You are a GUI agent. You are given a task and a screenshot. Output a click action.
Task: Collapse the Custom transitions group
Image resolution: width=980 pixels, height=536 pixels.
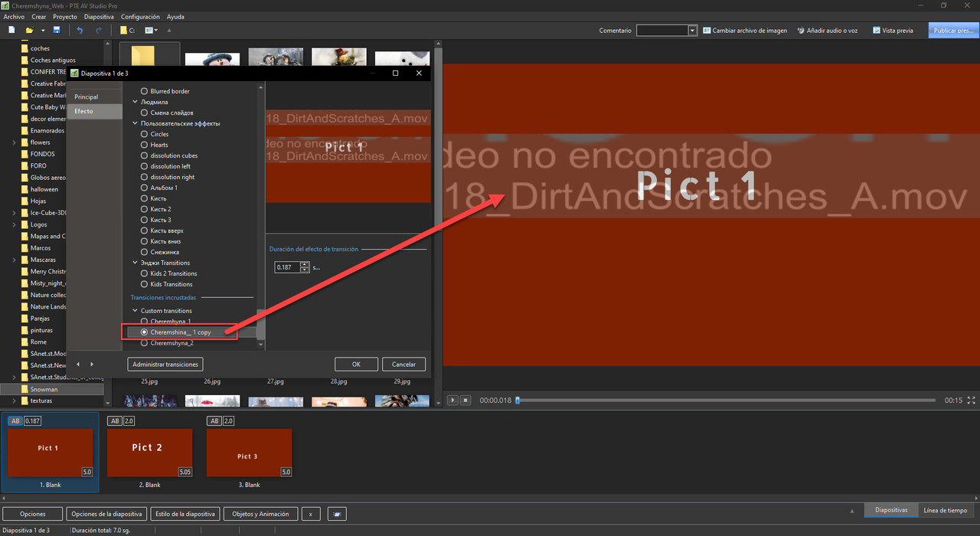tap(135, 311)
